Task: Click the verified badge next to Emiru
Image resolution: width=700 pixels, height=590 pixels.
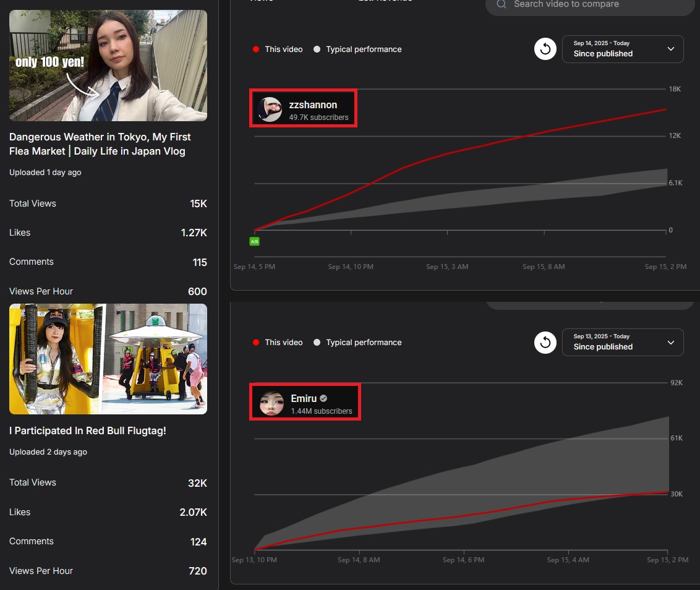Action: (323, 399)
